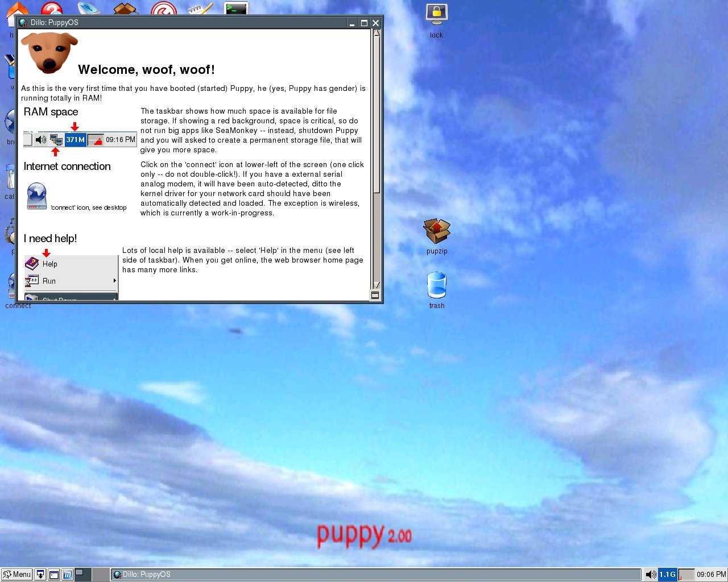Click the Dillo window title bar icon

pyautogui.click(x=23, y=23)
